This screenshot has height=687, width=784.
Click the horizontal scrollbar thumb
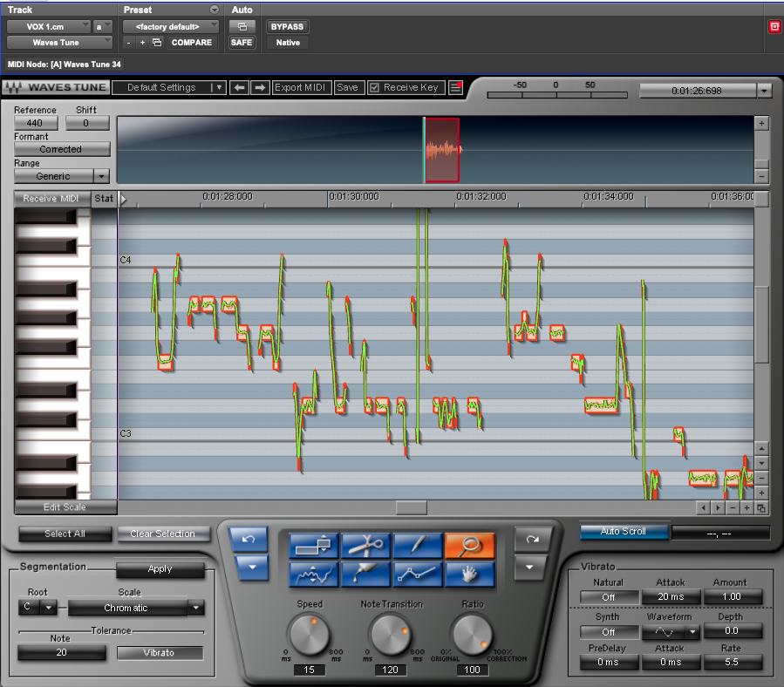pyautogui.click(x=412, y=507)
